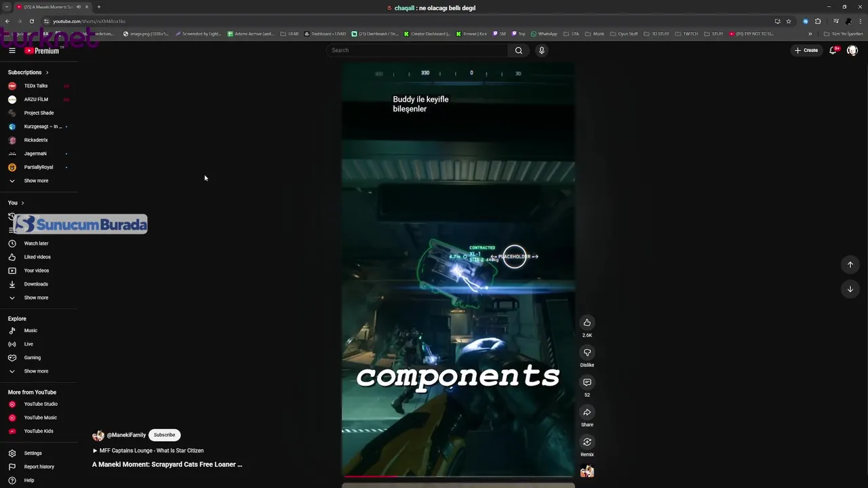This screenshot has height=488, width=868.
Task: Open the account avatar menu
Action: point(852,50)
